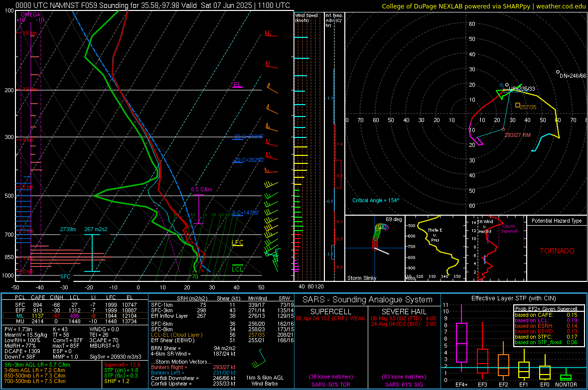Select the LCL-EL (Cloud Layer) row
This screenshot has height=390, width=588.
click(222, 335)
